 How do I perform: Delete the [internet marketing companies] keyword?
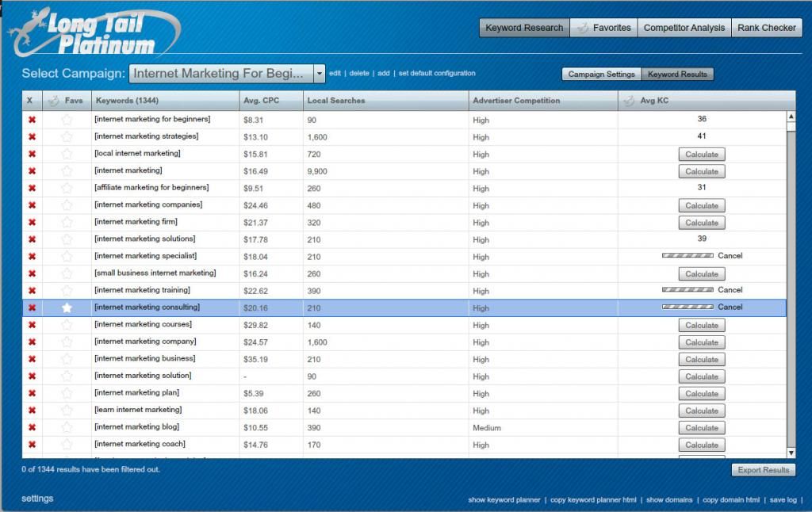point(32,205)
